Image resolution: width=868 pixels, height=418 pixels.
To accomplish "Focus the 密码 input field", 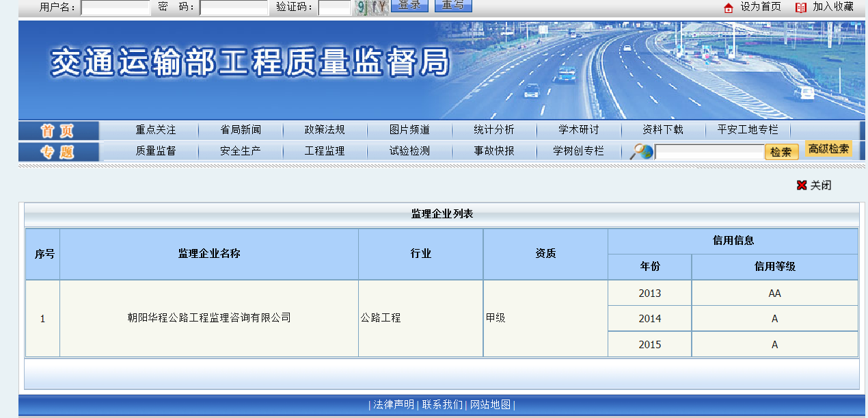I will tap(234, 8).
